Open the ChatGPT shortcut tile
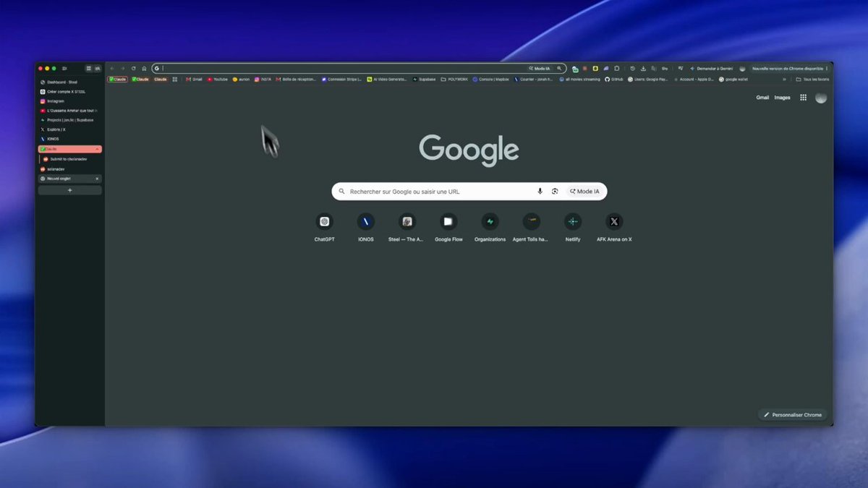The height and width of the screenshot is (488, 868). coord(324,227)
